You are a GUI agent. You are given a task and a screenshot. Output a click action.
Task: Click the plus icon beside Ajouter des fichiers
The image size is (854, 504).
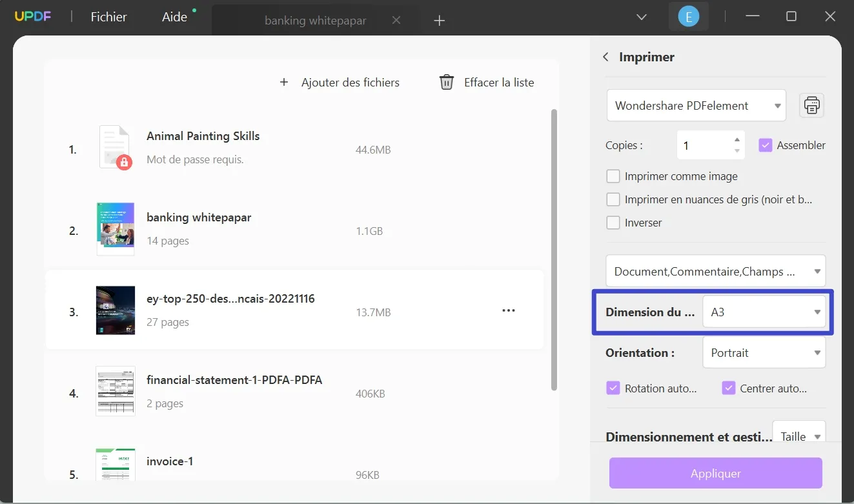click(284, 82)
